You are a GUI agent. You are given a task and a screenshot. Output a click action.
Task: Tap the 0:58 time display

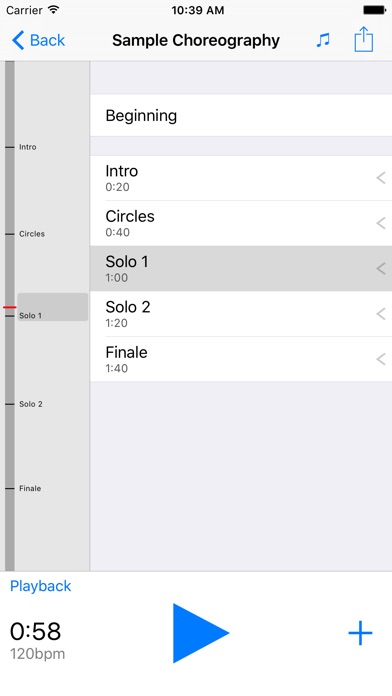35,631
